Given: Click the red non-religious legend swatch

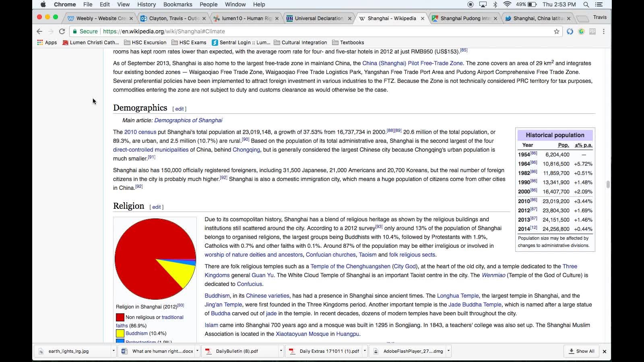Looking at the screenshot, I should [x=120, y=317].
